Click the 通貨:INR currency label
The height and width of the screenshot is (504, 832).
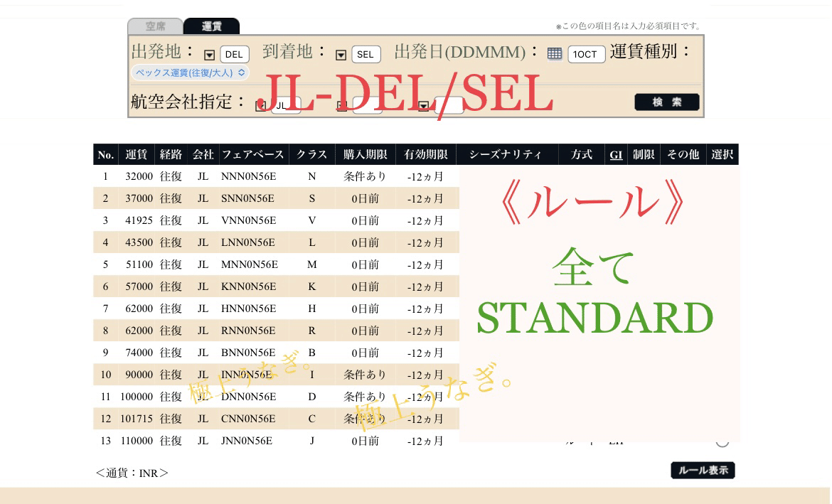(x=132, y=473)
